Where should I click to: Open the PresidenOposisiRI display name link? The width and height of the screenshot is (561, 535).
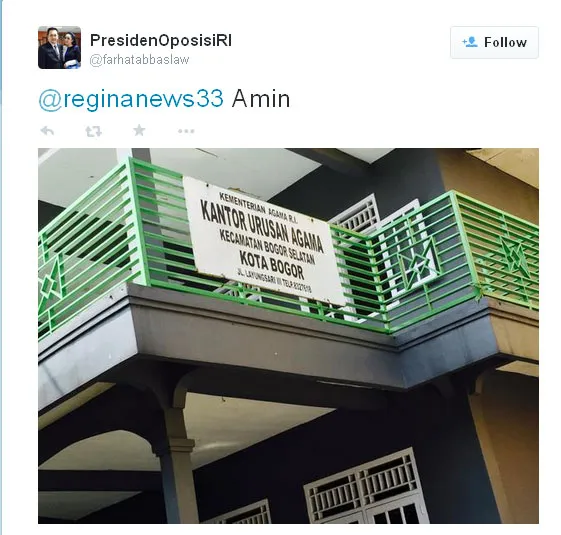point(161,40)
